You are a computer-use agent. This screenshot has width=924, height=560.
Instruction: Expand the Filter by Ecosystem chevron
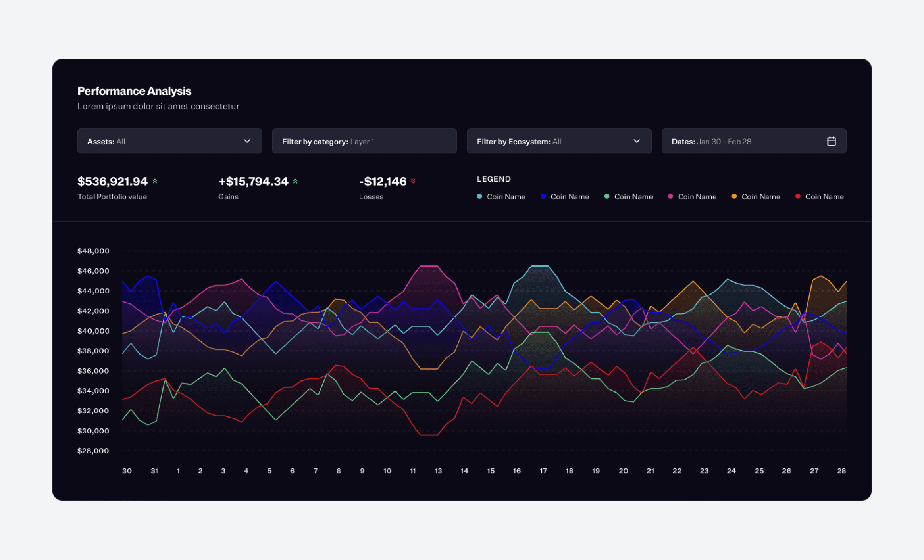pos(637,141)
